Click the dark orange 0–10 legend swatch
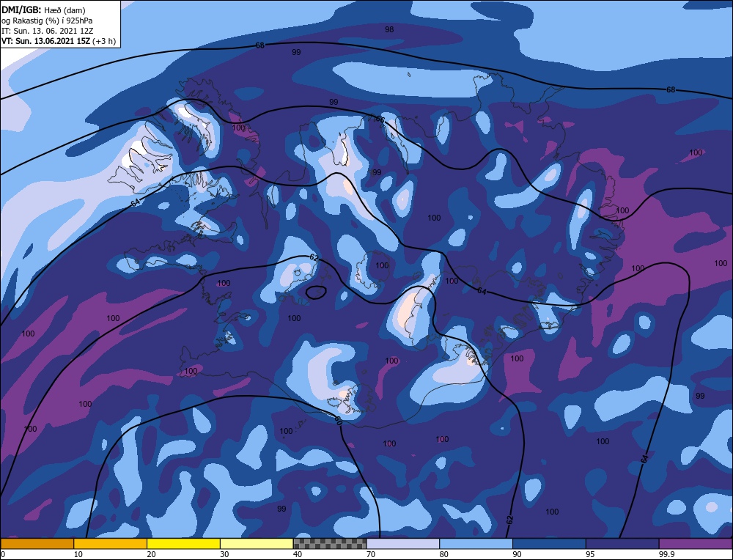The height and width of the screenshot is (560, 733). (x=37, y=544)
